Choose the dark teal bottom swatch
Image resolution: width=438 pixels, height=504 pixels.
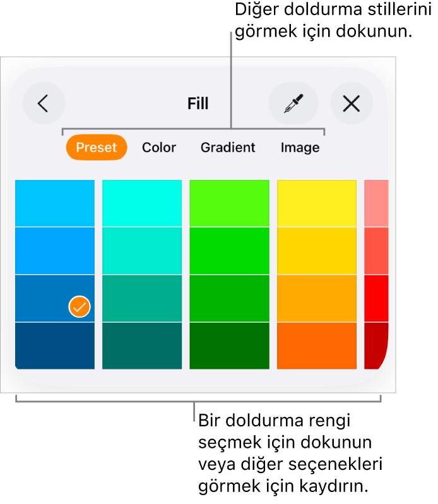tap(142, 345)
